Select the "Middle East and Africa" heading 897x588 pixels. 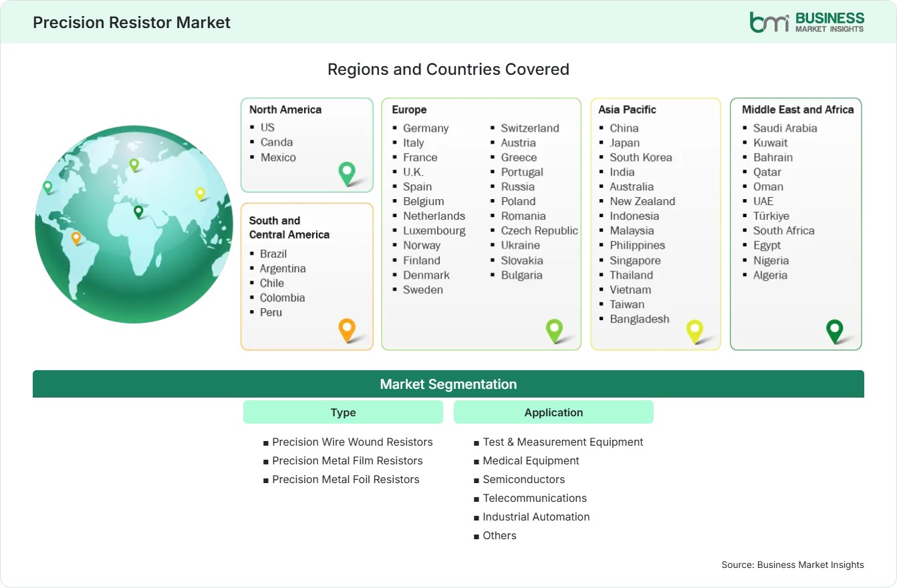tap(798, 110)
